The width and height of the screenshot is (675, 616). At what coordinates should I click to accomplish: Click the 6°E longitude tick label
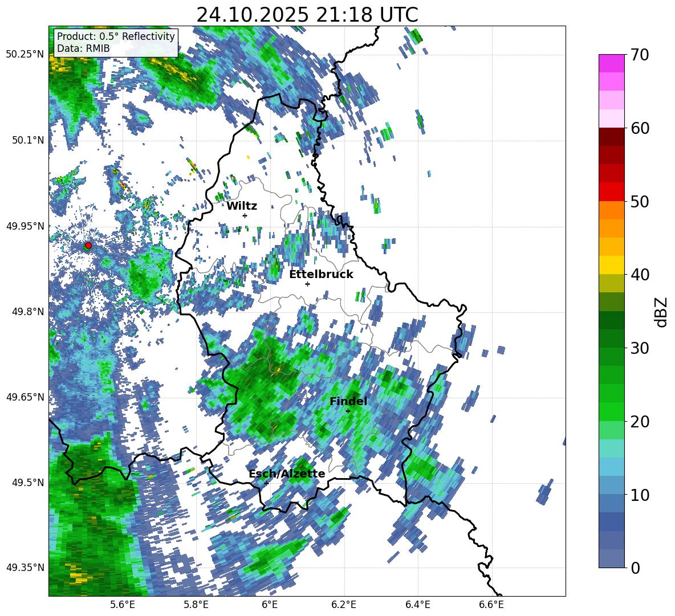click(270, 605)
